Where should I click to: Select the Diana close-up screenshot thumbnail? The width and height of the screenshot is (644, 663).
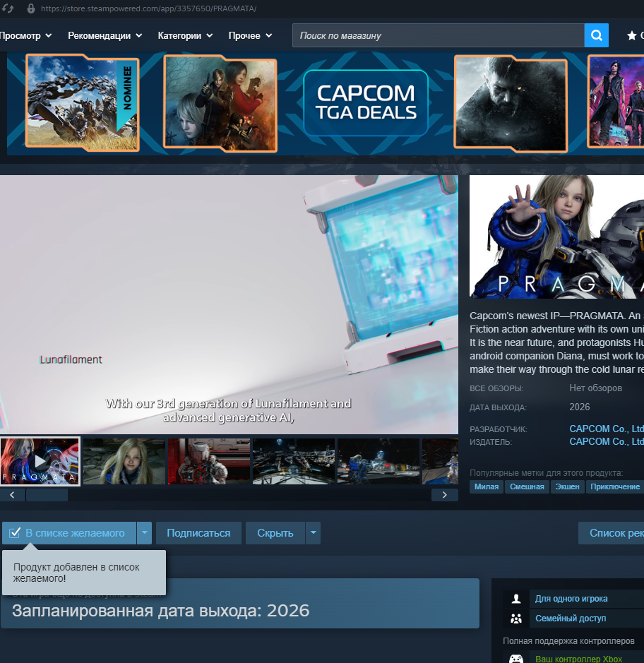tap(124, 461)
